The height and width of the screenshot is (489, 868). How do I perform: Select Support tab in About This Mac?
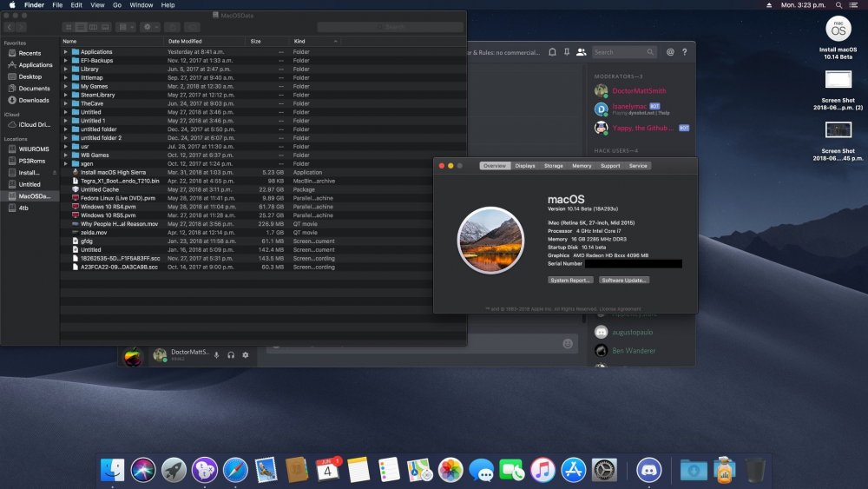click(610, 166)
